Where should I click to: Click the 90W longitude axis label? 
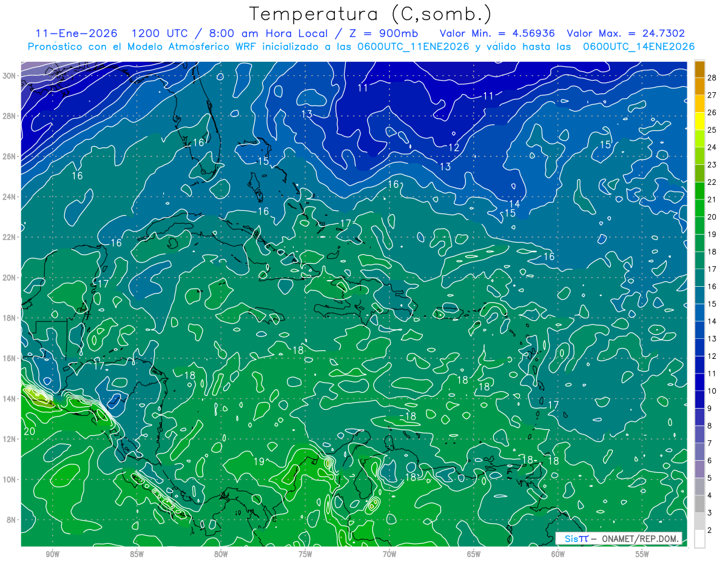[x=52, y=554]
